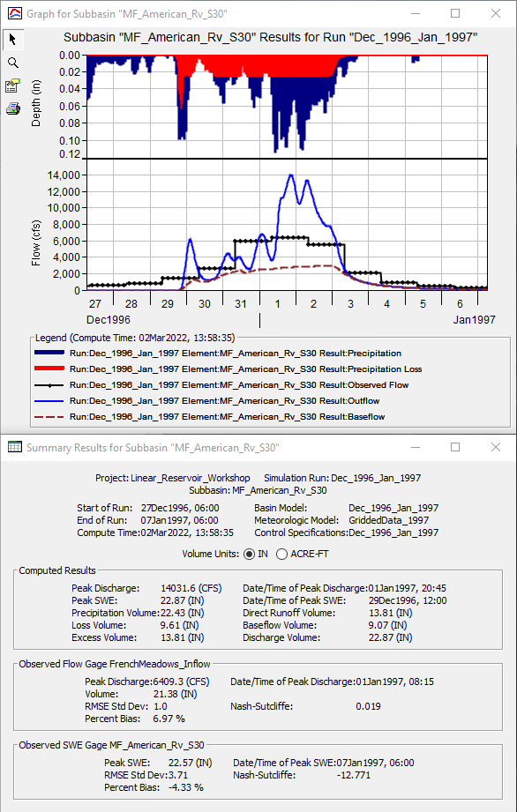Click the Flow (cfs) axis label
Image resolution: width=517 pixels, height=812 pixels.
[x=36, y=242]
